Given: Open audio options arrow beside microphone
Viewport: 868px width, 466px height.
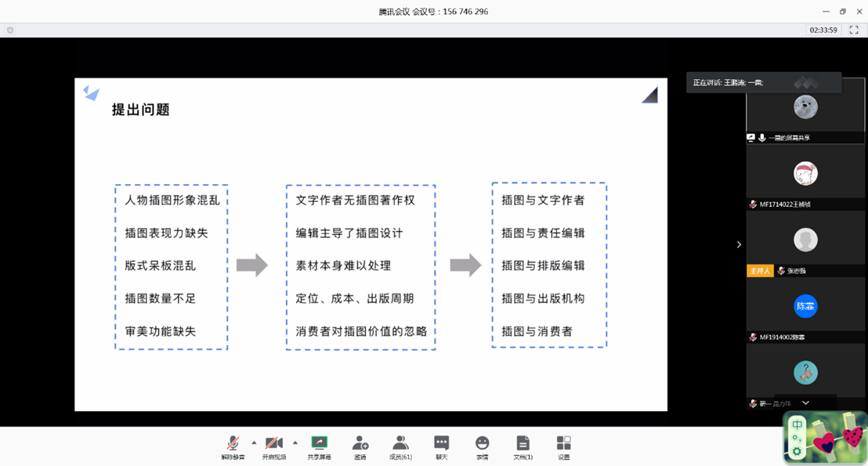Looking at the screenshot, I should [254, 443].
